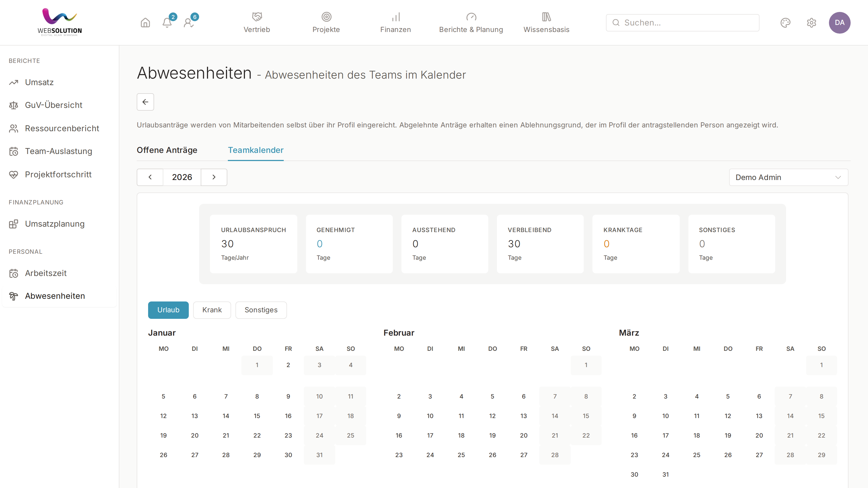Open the Projekte menu
This screenshot has width=868, height=488.
click(326, 23)
